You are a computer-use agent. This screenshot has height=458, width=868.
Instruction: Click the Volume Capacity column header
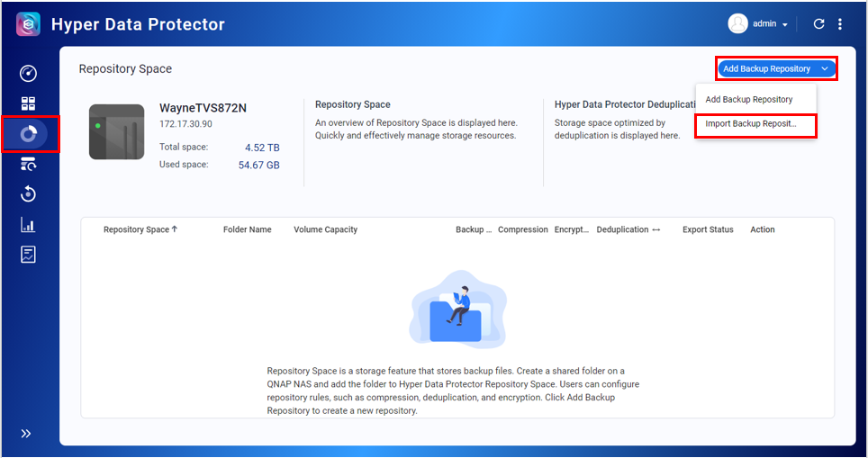325,229
